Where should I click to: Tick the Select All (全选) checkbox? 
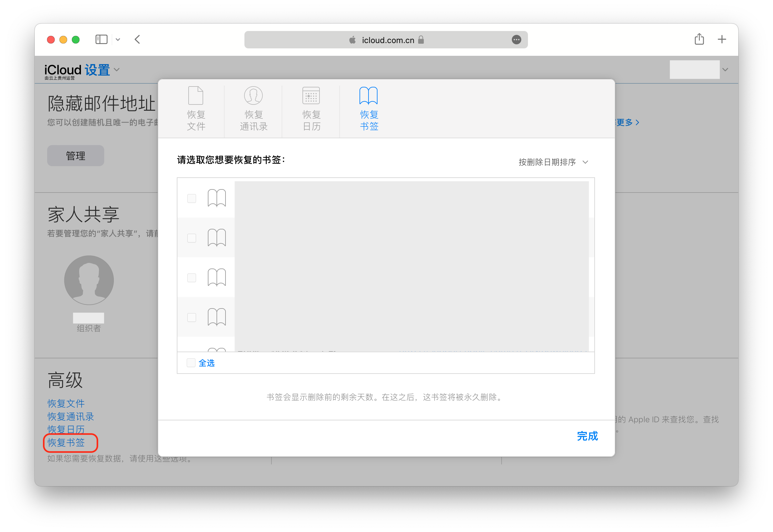[x=191, y=363]
